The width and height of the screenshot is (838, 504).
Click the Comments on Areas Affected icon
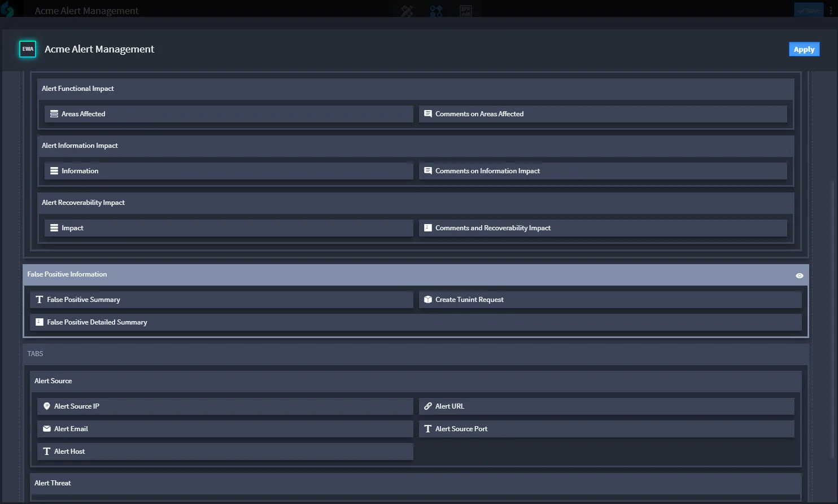428,114
